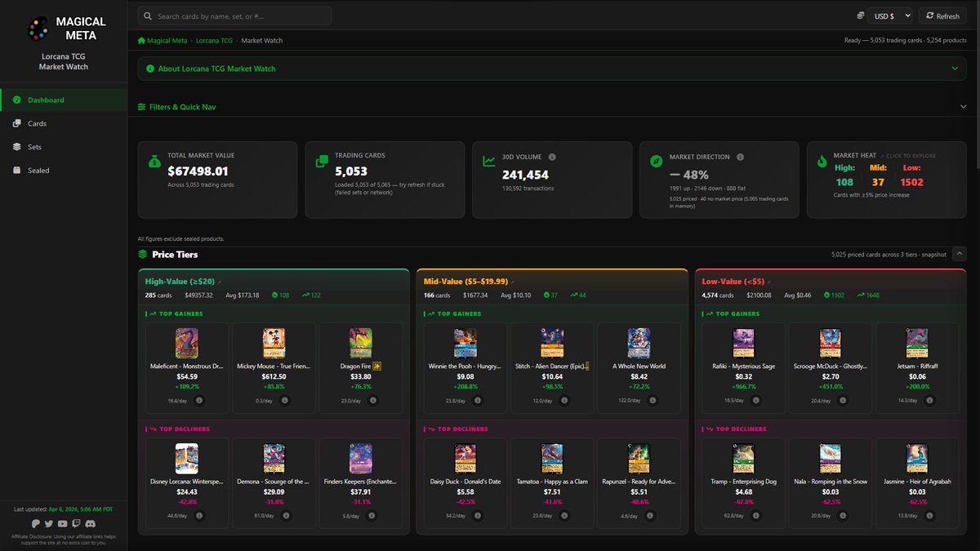Open Sealed in the sidebar
980x551 pixels.
click(64, 171)
